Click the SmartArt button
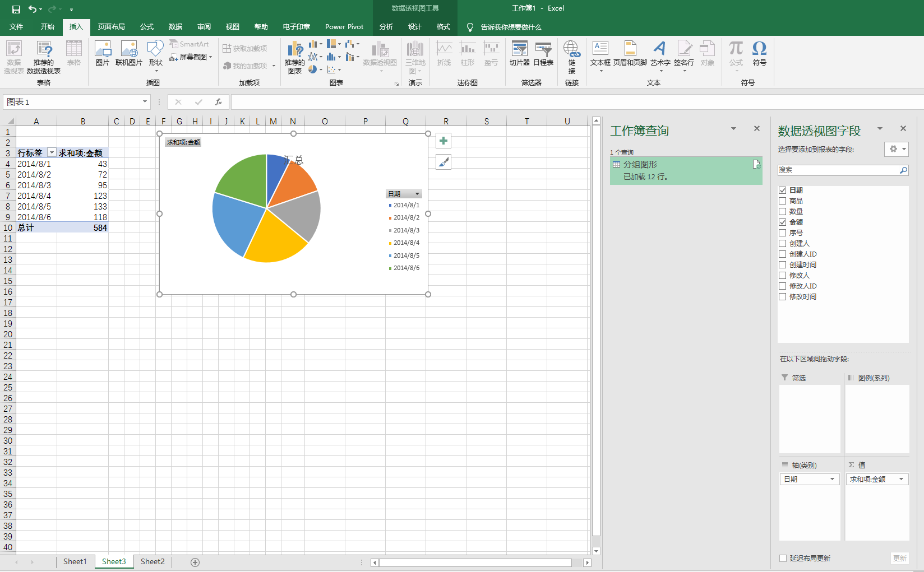 190,44
